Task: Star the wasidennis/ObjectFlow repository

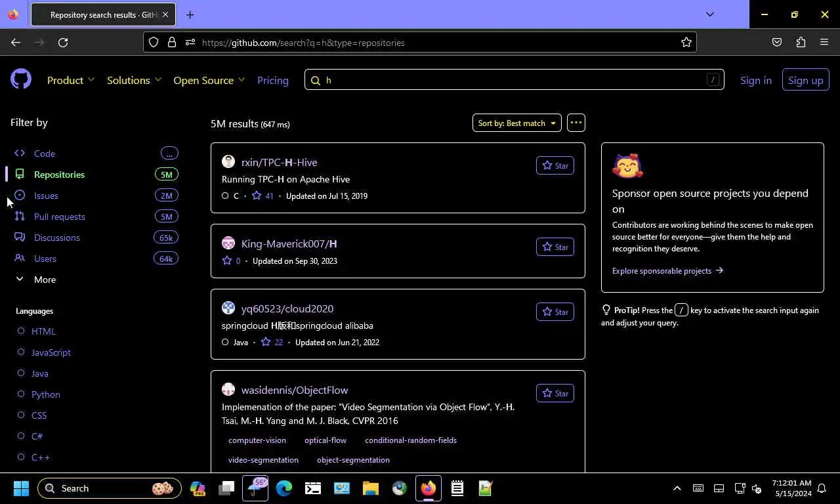Action: pyautogui.click(x=555, y=393)
